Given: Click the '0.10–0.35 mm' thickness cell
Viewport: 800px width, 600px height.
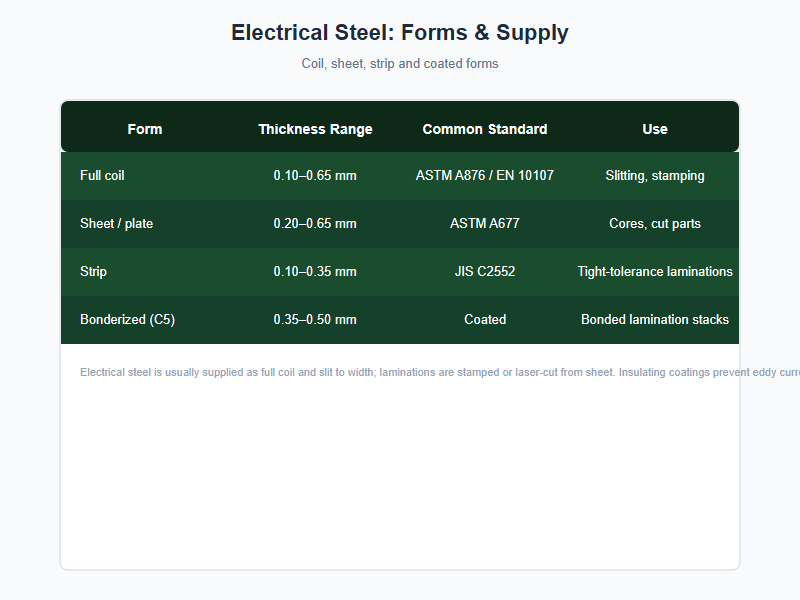Looking at the screenshot, I should click(315, 272).
